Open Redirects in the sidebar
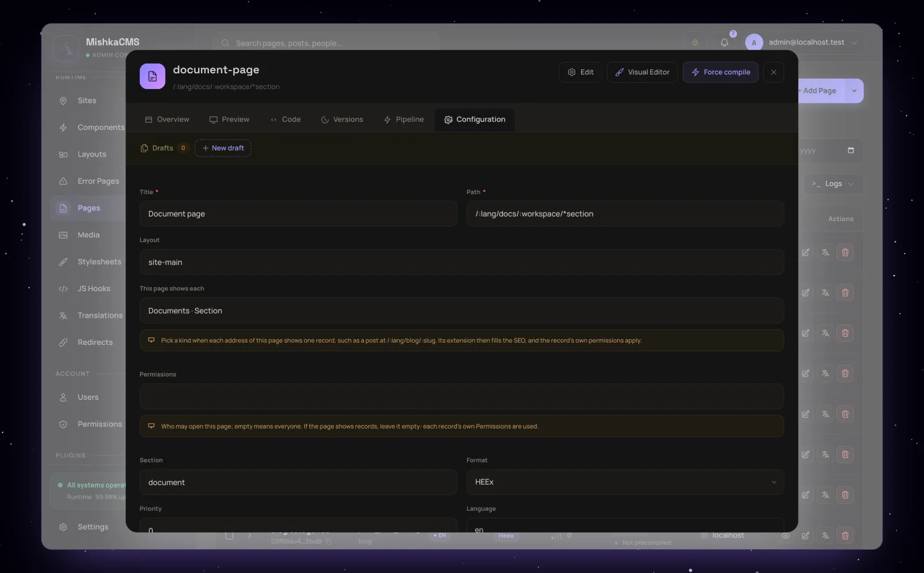 [88, 342]
